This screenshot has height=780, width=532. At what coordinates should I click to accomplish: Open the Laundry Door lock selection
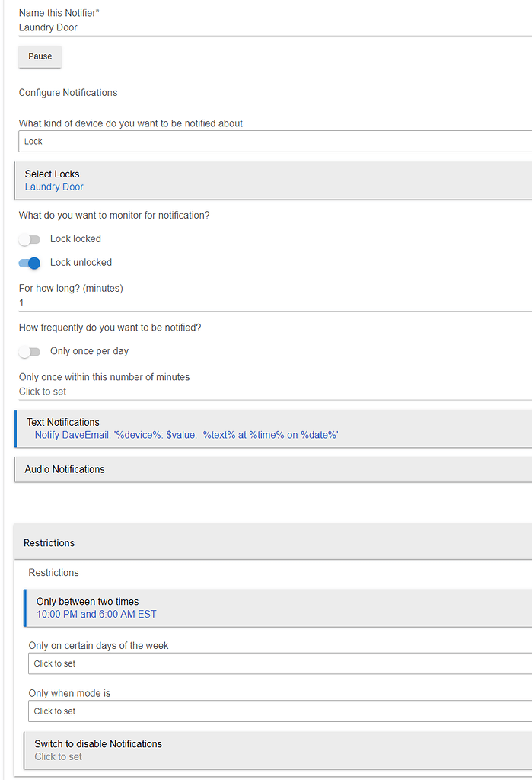[x=53, y=187]
